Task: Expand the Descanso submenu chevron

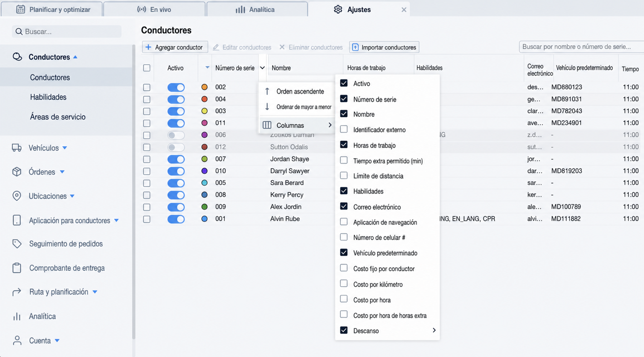Action: pos(434,330)
